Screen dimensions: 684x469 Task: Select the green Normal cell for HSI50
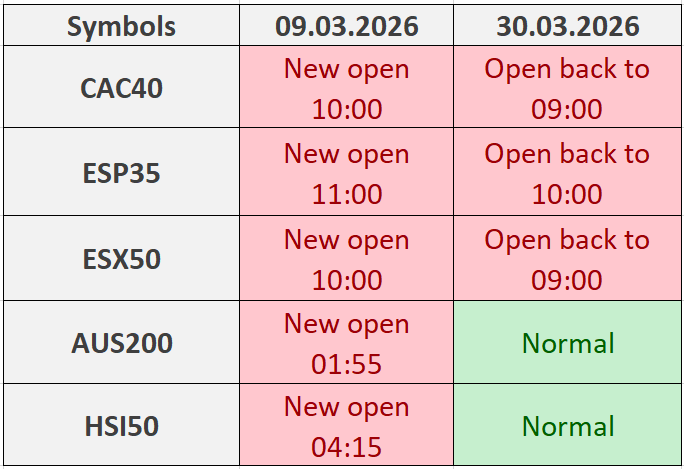[567, 426]
